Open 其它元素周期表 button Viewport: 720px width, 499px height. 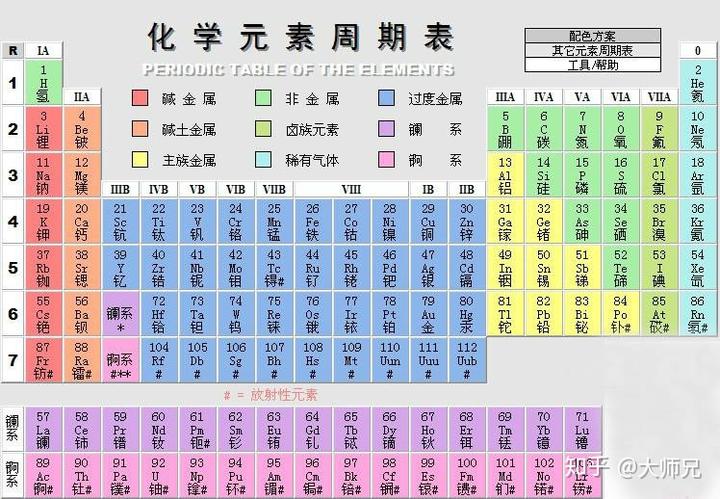coord(592,50)
